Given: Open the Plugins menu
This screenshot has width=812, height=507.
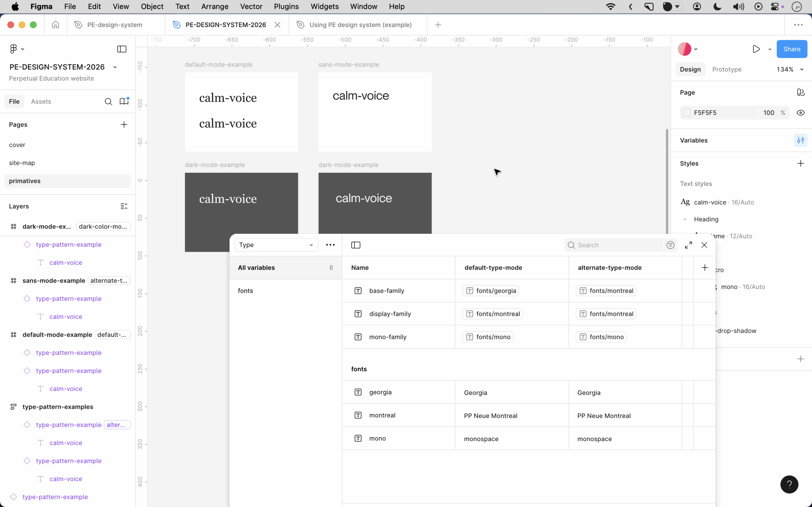Looking at the screenshot, I should point(286,6).
